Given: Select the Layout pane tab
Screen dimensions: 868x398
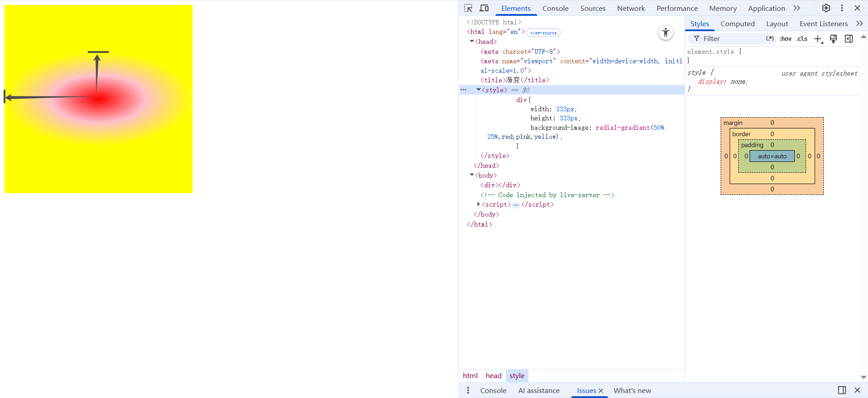Looking at the screenshot, I should (x=777, y=24).
